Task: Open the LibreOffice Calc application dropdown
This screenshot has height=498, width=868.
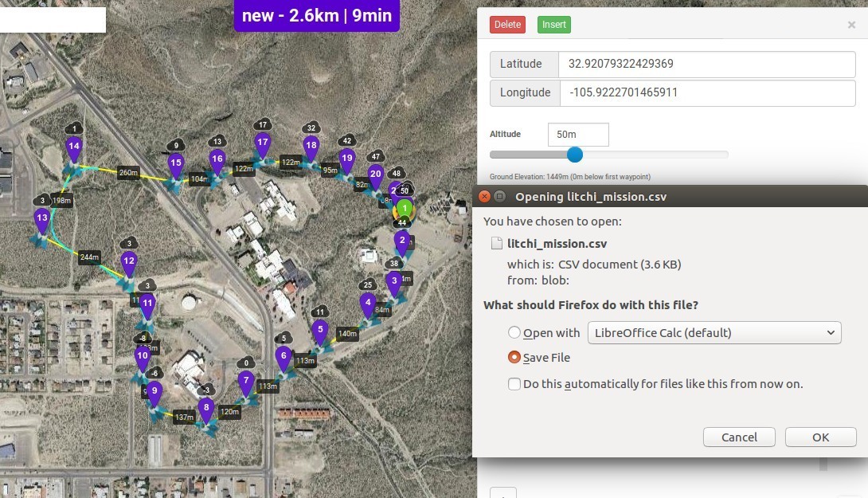Action: click(x=714, y=332)
